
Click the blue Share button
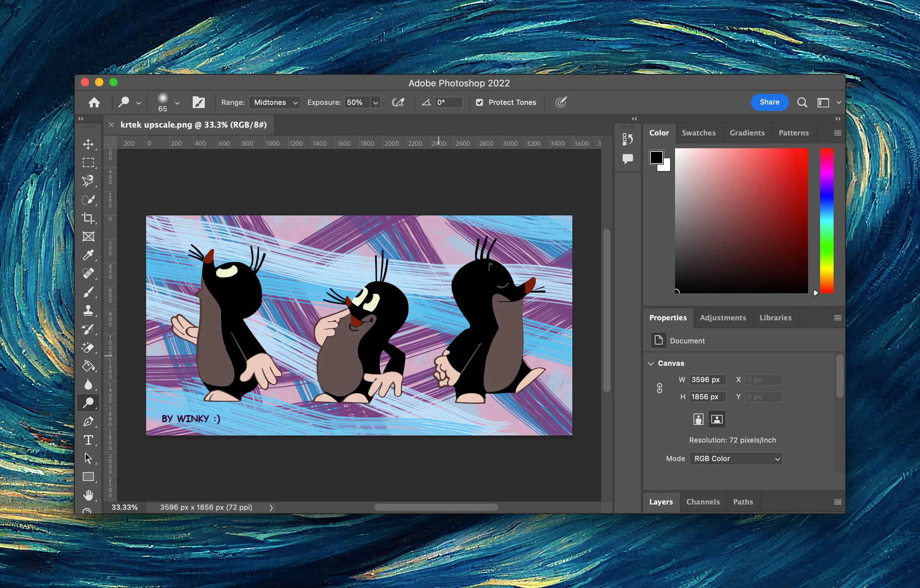coord(769,102)
